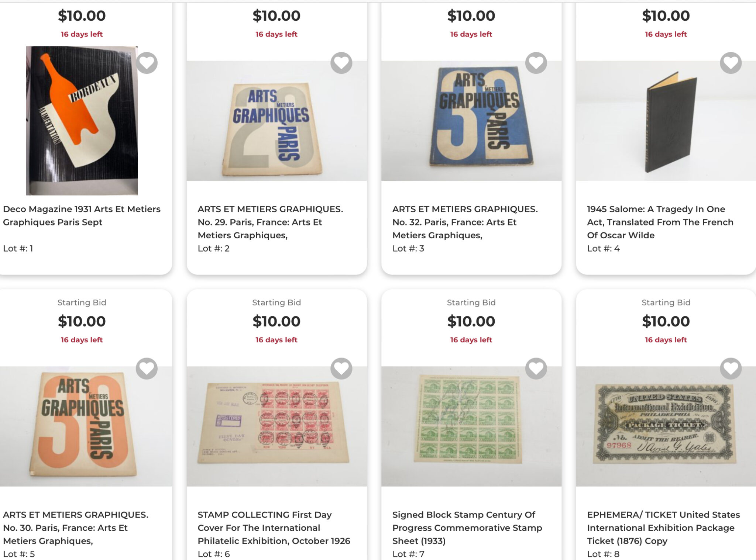The height and width of the screenshot is (560, 756).
Task: Heart the Signed Block Stamp sheet lot
Action: 536,368
